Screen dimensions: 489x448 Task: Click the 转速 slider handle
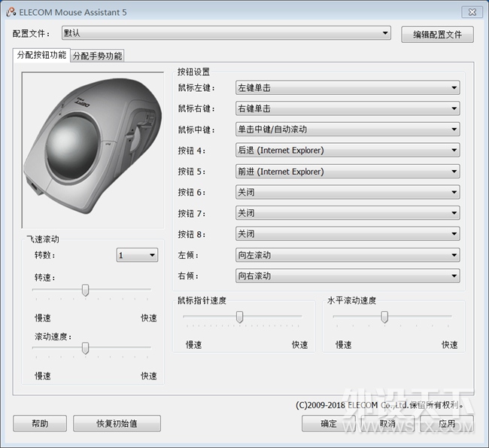[85, 290]
